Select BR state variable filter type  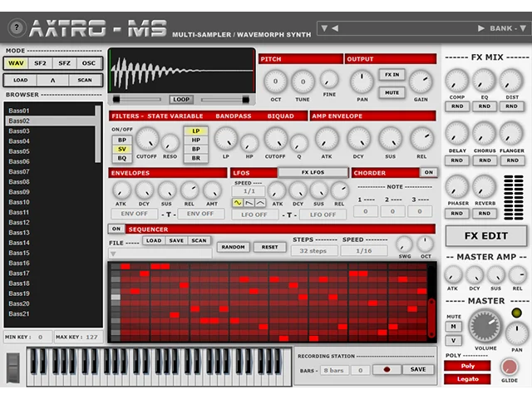[196, 158]
